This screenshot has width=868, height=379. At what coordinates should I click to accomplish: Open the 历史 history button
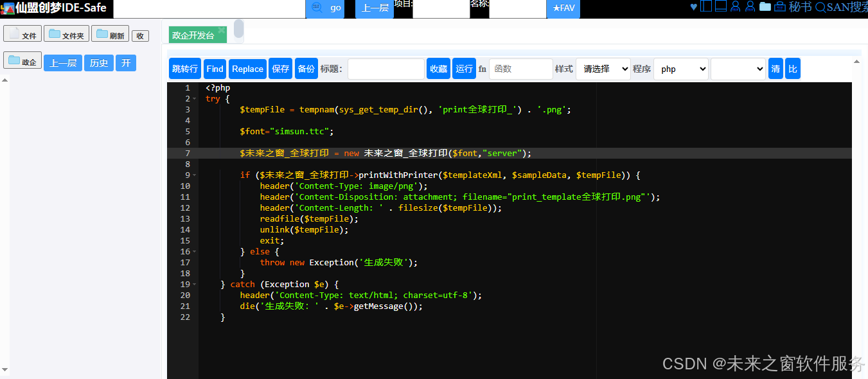tap(99, 62)
